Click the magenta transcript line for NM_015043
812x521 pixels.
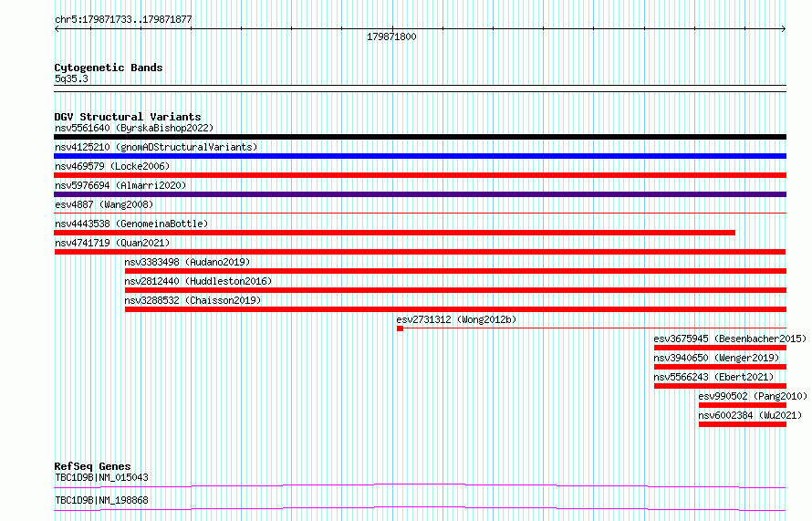[420, 485]
